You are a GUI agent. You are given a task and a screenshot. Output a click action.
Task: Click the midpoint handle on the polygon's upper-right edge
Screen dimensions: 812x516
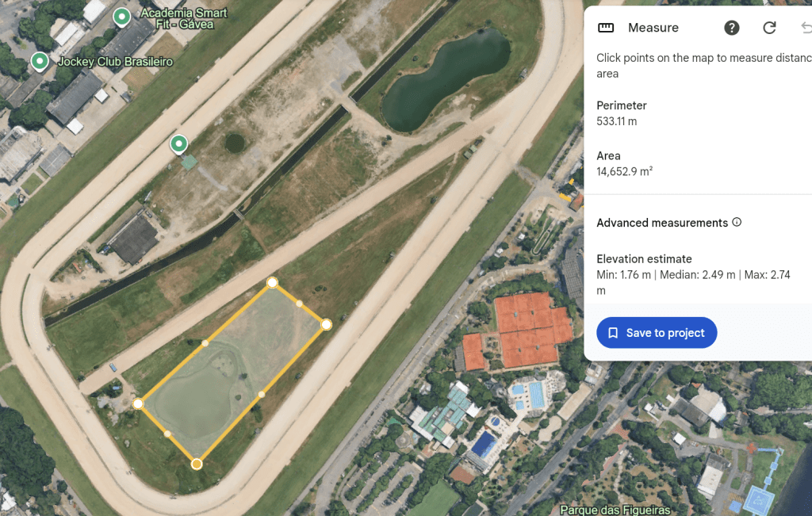[x=299, y=304]
